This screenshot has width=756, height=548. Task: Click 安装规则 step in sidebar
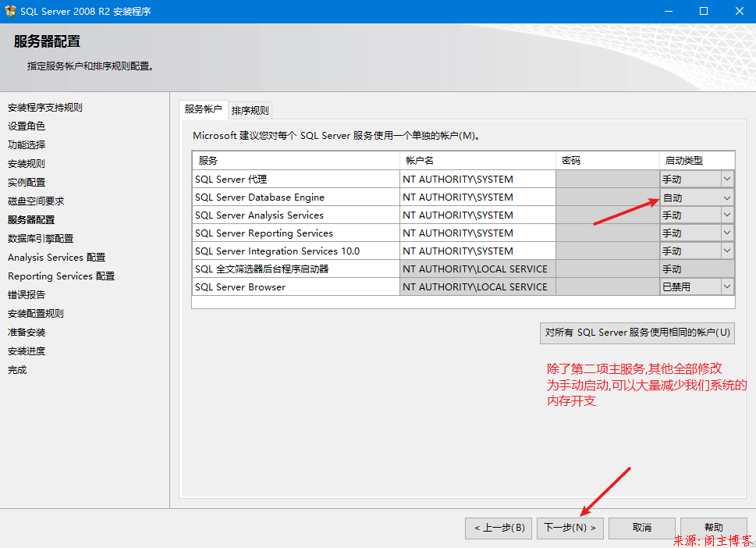tap(27, 163)
